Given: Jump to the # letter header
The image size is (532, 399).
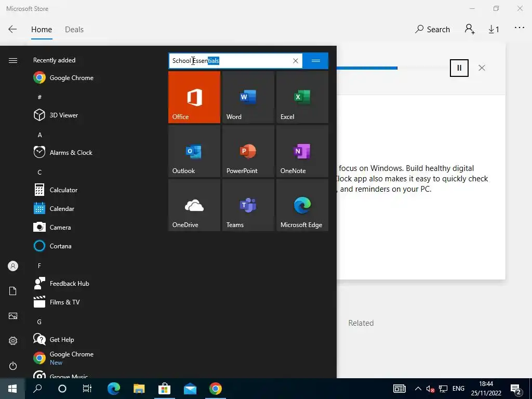Looking at the screenshot, I should click(39, 97).
